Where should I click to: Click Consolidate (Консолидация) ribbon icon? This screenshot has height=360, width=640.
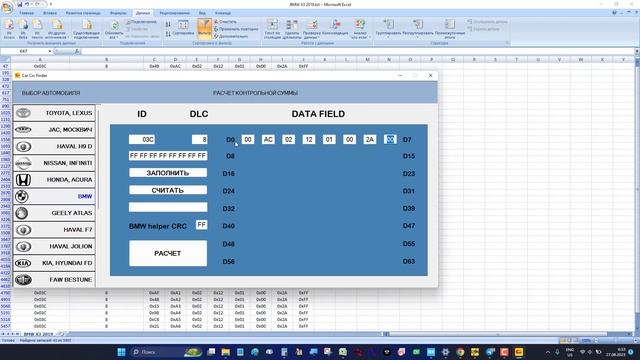[x=335, y=28]
